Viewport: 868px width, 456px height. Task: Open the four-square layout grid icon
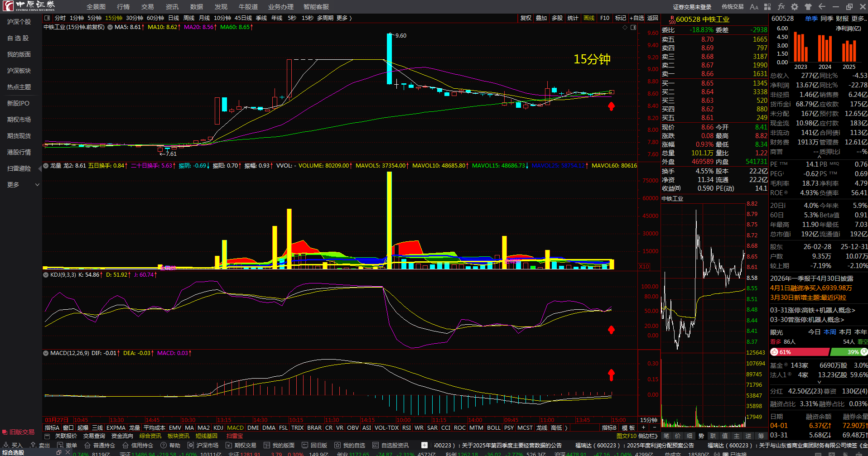tap(767, 7)
